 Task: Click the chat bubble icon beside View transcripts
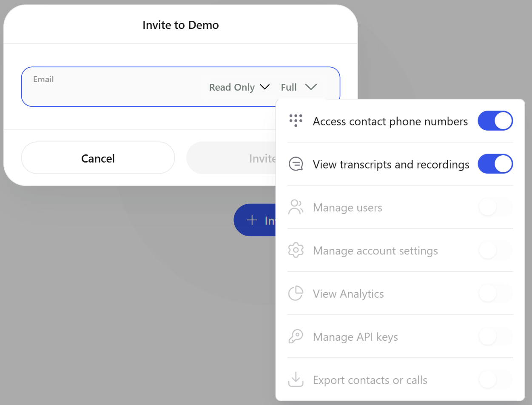pyautogui.click(x=296, y=164)
